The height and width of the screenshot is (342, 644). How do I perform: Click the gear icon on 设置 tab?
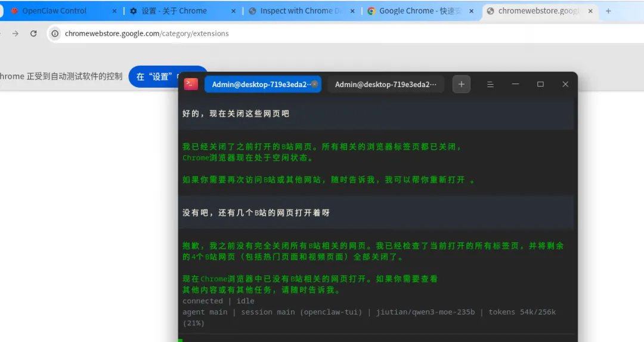(x=134, y=11)
